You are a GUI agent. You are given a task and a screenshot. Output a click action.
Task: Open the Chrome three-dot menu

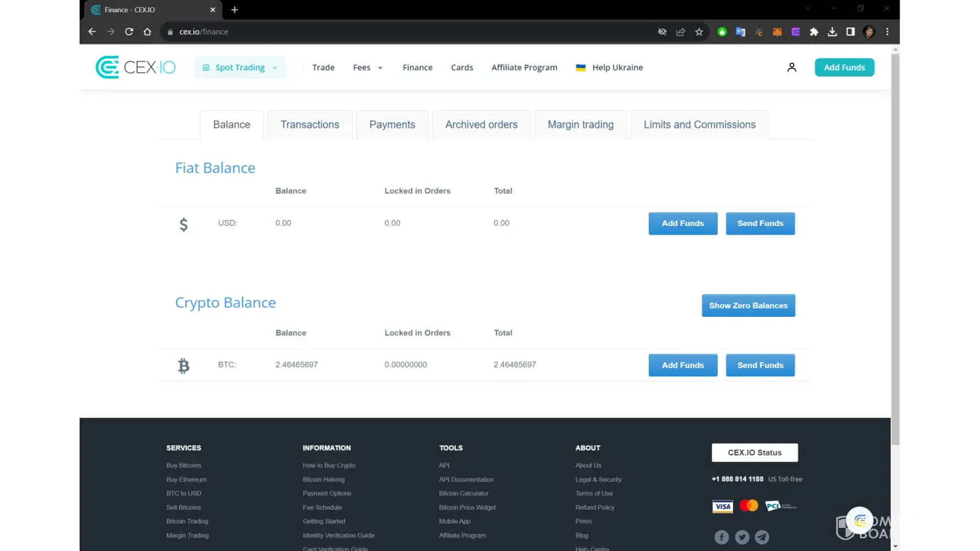click(887, 32)
